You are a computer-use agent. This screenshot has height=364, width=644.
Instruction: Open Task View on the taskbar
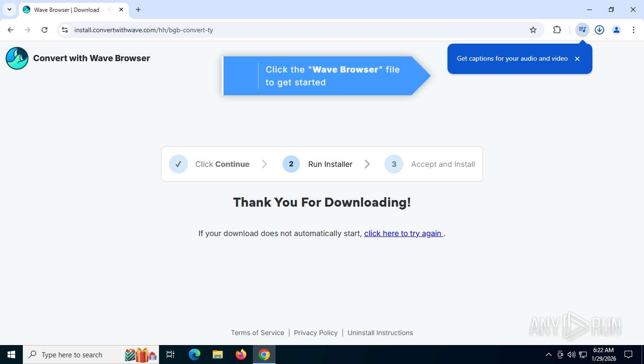[170, 355]
